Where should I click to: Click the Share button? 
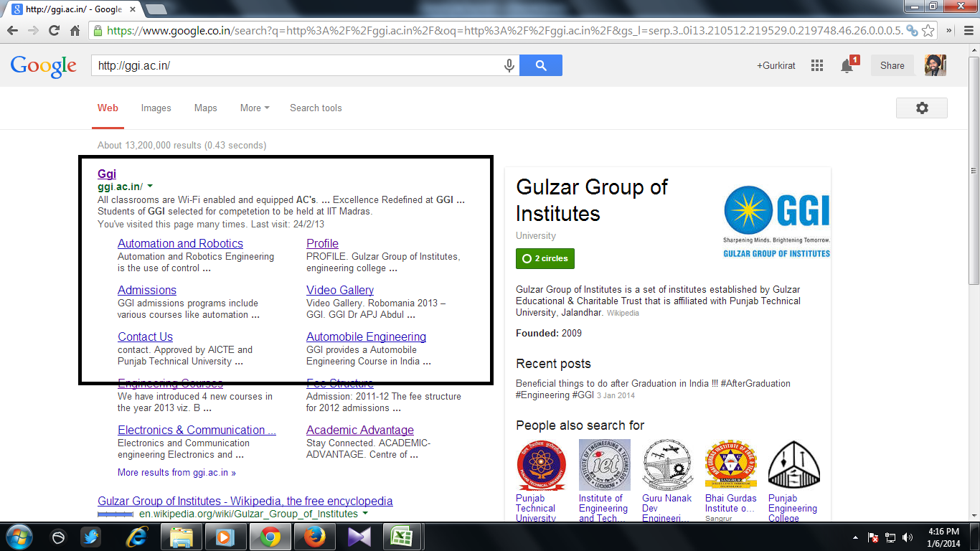click(892, 65)
